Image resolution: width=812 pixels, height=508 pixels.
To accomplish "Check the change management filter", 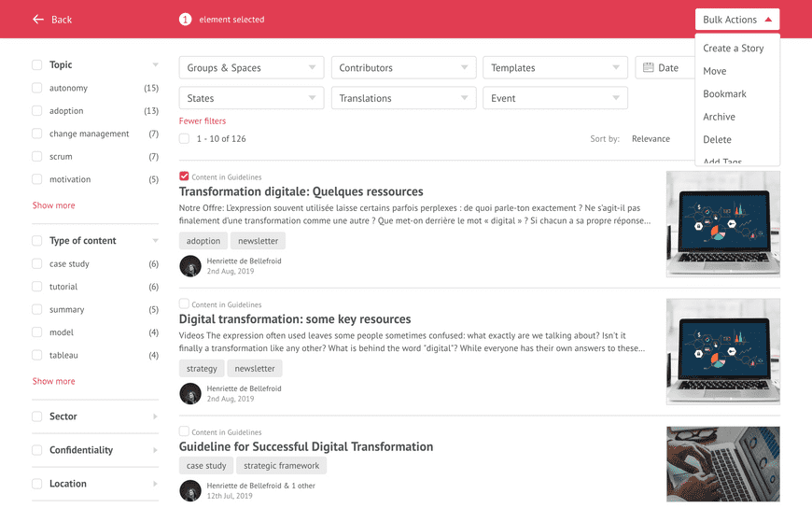I will click(x=36, y=134).
